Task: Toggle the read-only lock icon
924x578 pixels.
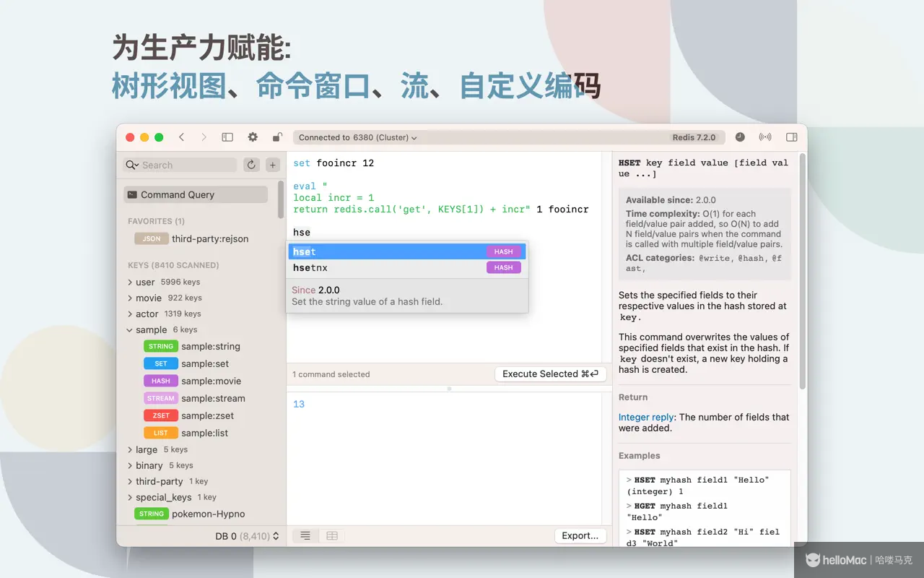Action: 276,137
